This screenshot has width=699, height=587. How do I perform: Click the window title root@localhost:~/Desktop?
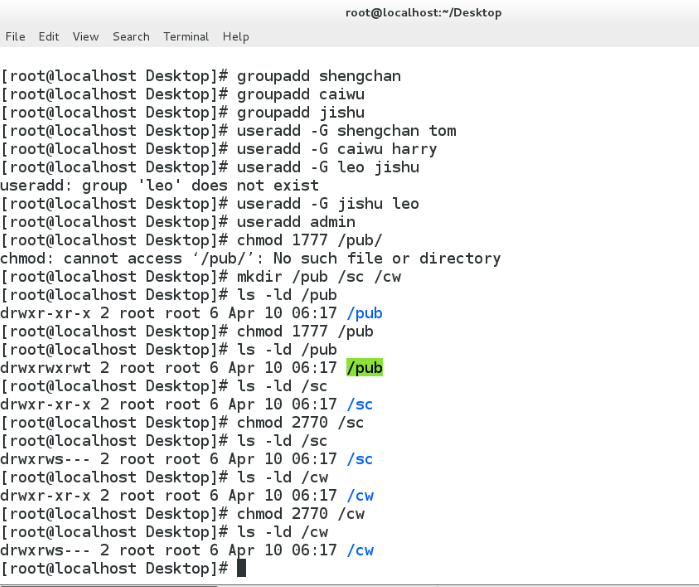tap(424, 13)
